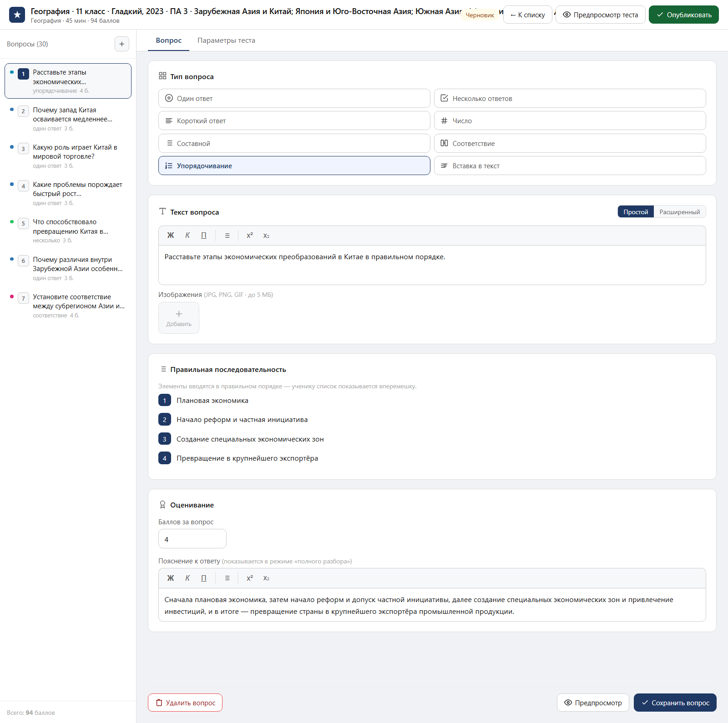This screenshot has height=723, width=728.
Task: Insert list in question text toolbar
Action: [x=227, y=236]
